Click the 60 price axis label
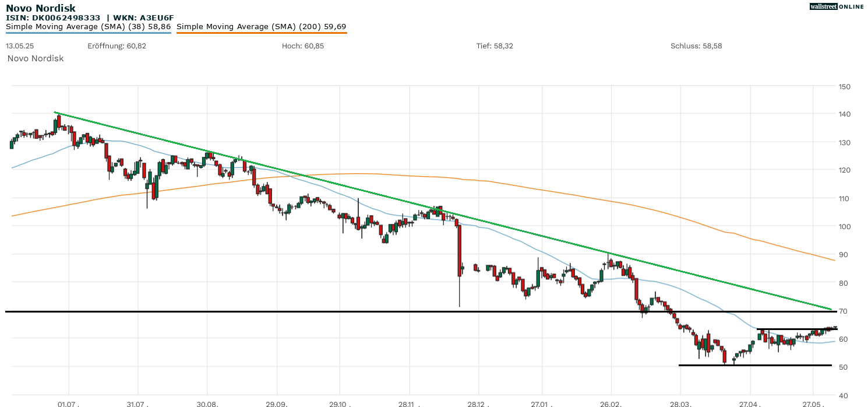 pyautogui.click(x=842, y=339)
